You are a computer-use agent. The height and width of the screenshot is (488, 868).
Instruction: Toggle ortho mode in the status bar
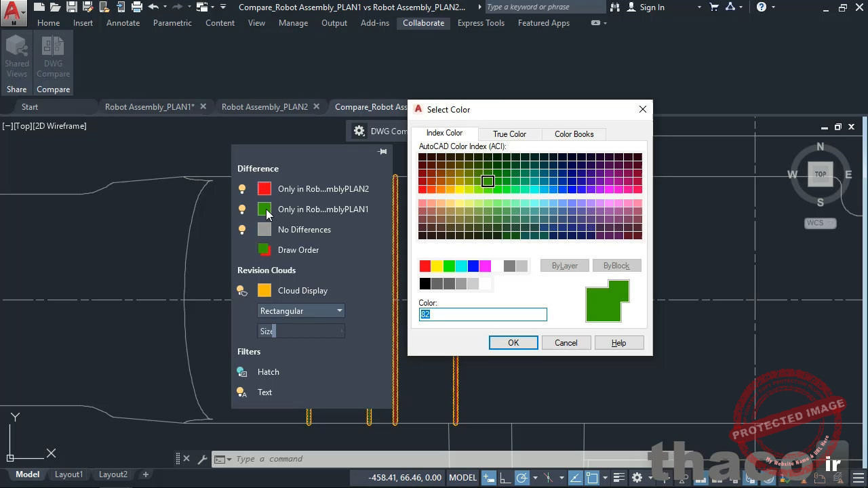point(507,478)
